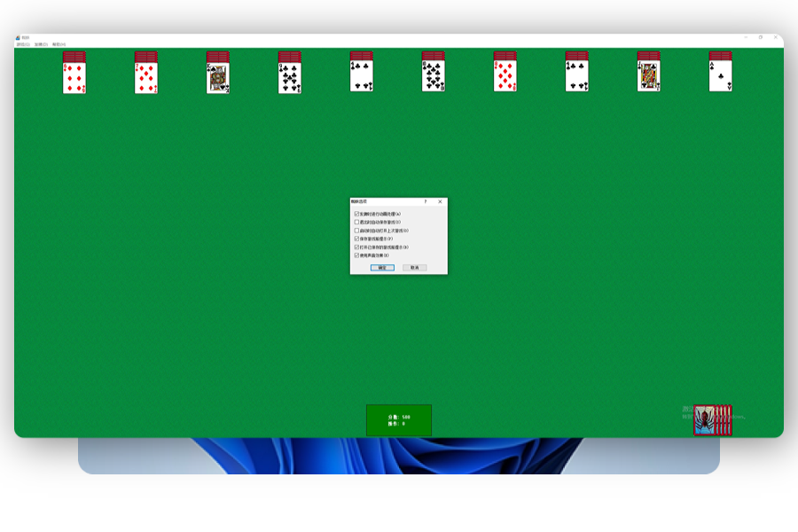Open the 帮助(H) help menu
Image resolution: width=798 pixels, height=532 pixels.
59,45
